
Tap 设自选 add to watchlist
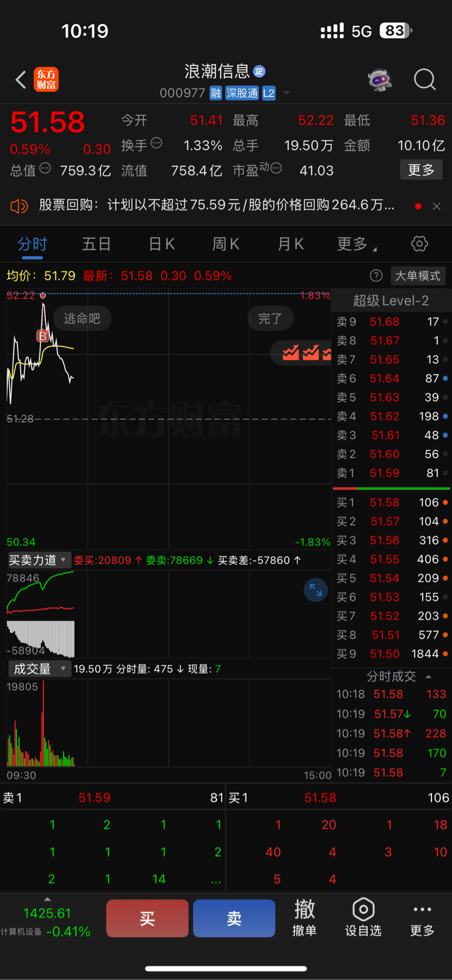point(363,918)
